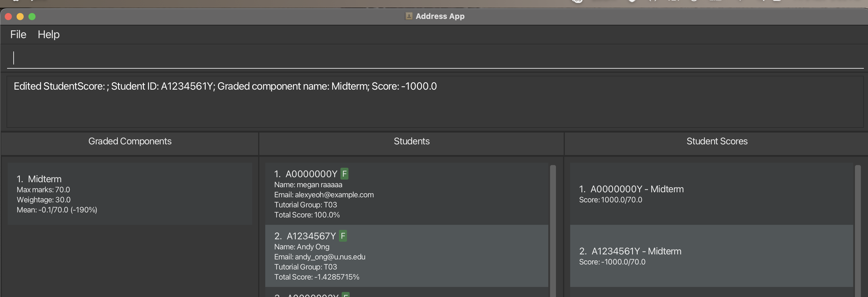Click the result message about Edited StudentScore
The image size is (868, 297).
[225, 86]
